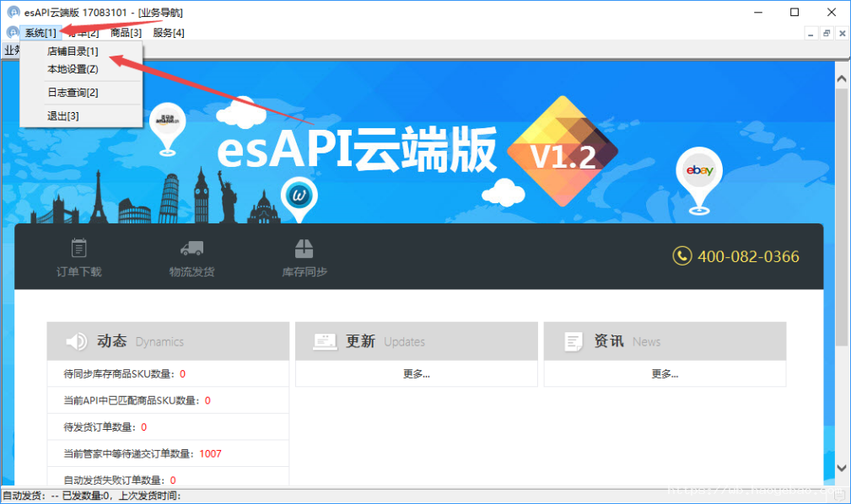Viewport: 851px width, 504px height.
Task: Click the eBay map pin icon
Action: click(x=699, y=181)
